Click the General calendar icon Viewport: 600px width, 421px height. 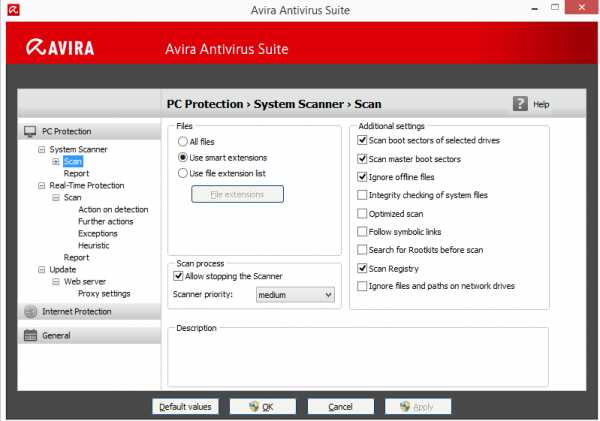point(30,335)
